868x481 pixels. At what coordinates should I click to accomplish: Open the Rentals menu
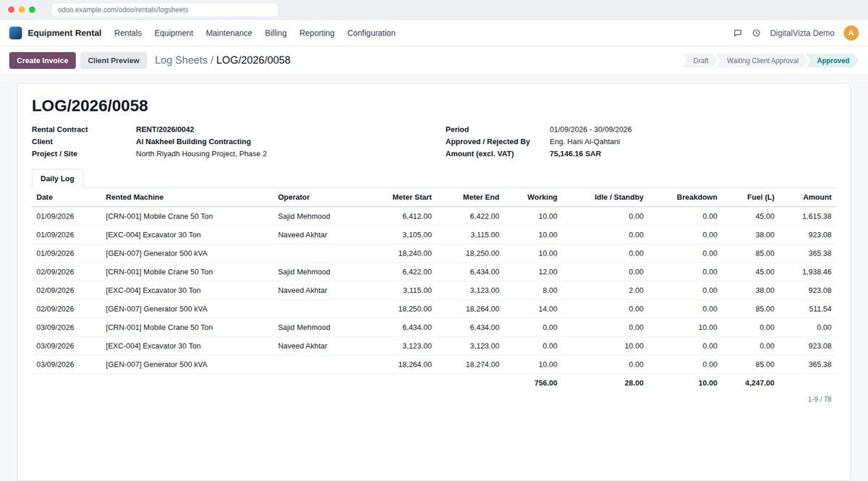point(128,33)
